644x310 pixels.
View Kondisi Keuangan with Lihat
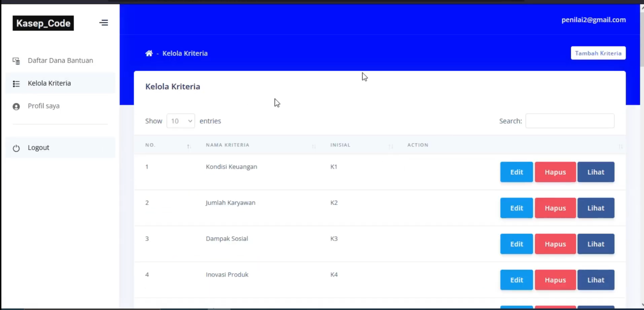point(596,172)
